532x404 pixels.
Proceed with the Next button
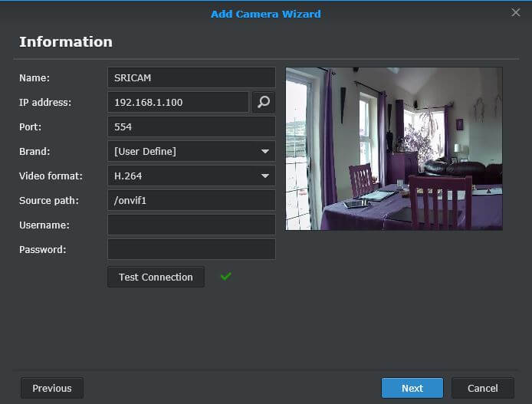[412, 388]
